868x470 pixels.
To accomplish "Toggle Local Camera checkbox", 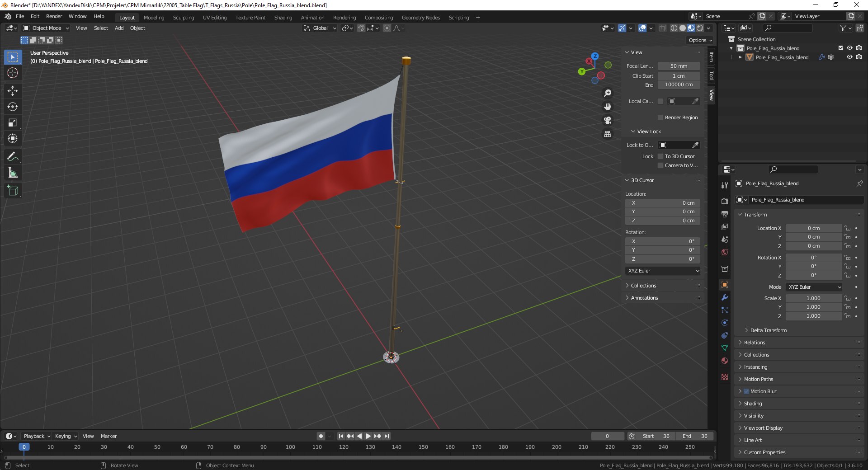I will [660, 101].
